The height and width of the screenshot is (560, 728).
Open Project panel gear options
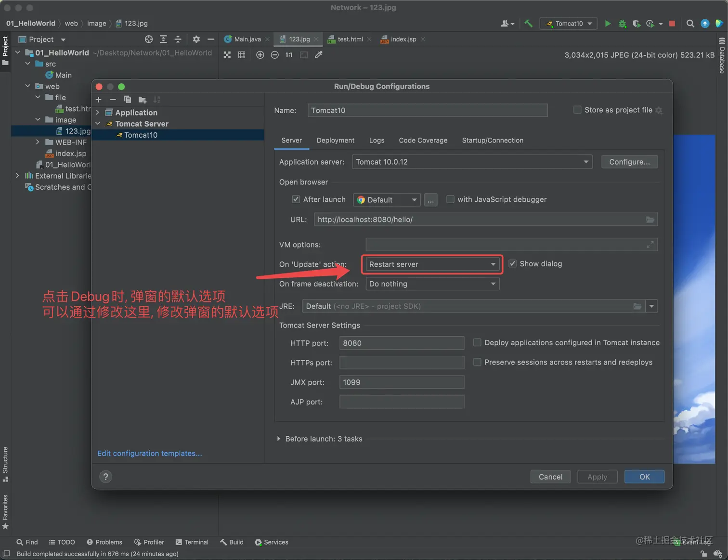[196, 39]
